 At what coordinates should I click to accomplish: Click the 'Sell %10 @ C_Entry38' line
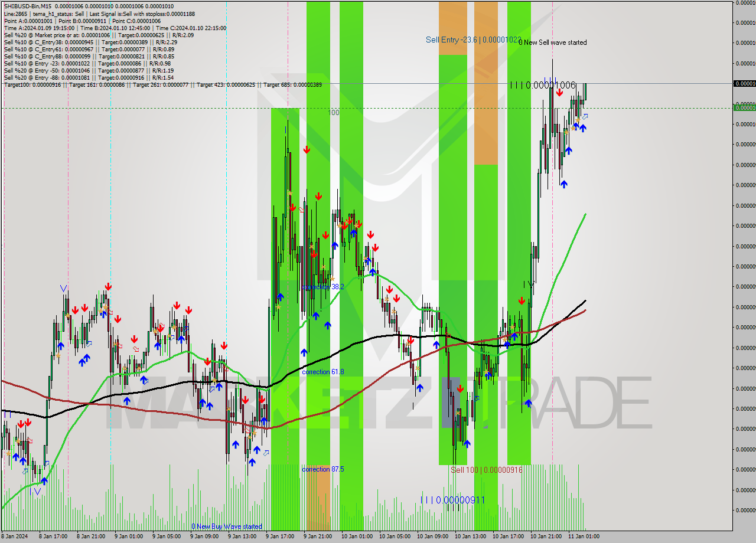point(90,42)
